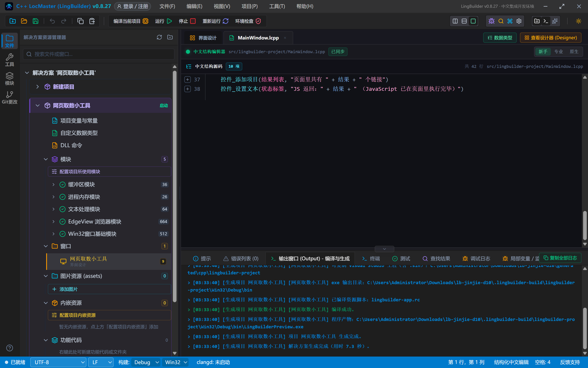Click the help question mark icon
The width and height of the screenshot is (588, 368).
pyautogui.click(x=9, y=348)
